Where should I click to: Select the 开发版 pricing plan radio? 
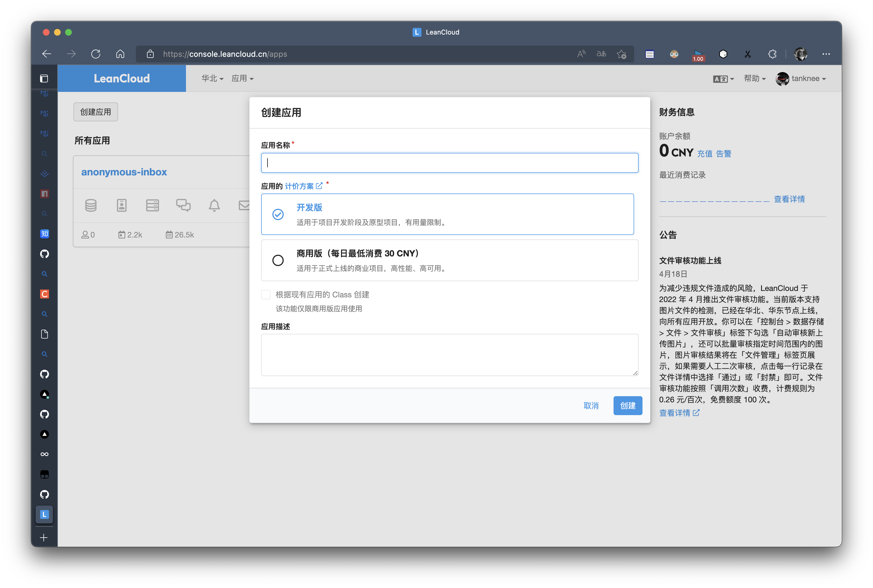278,214
